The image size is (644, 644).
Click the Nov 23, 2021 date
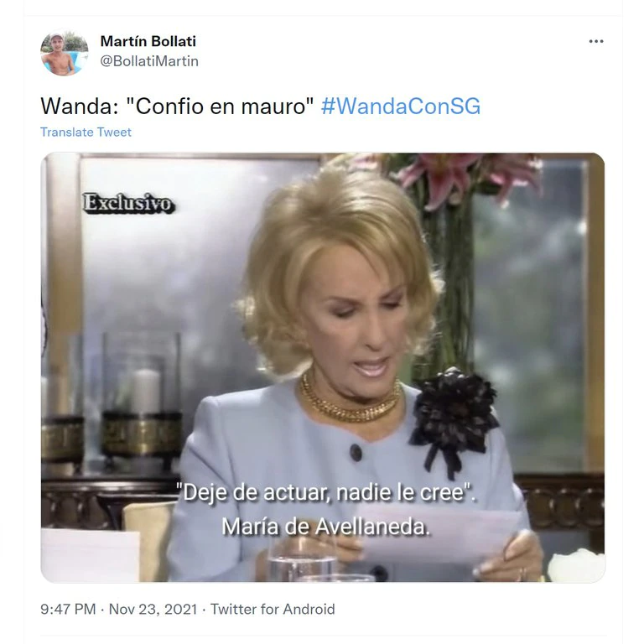[153, 609]
